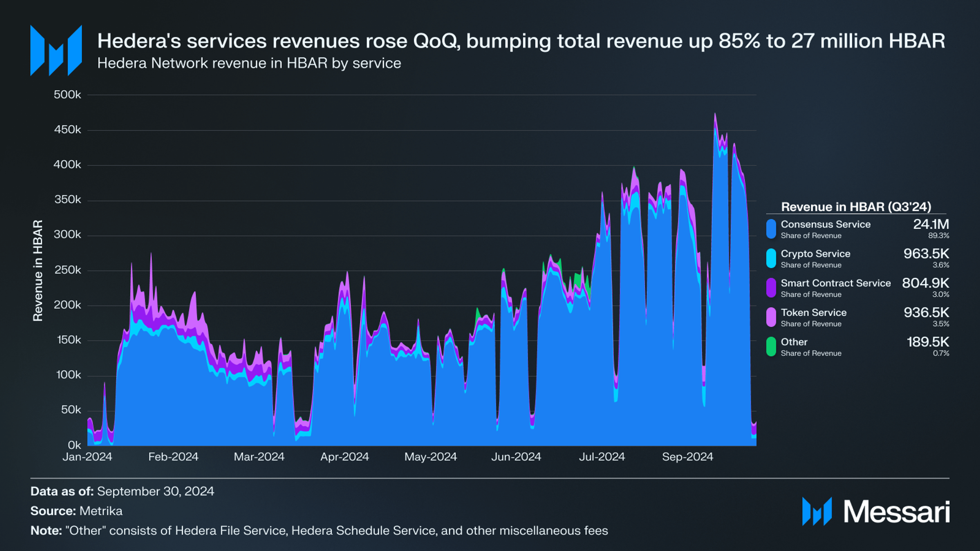The image size is (980, 551).
Task: Click the chart headline title text
Action: pos(521,41)
